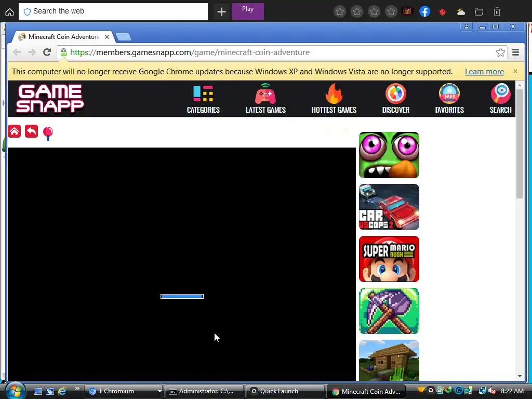Open the Discover section
The width and height of the screenshot is (532, 399).
pos(395,98)
